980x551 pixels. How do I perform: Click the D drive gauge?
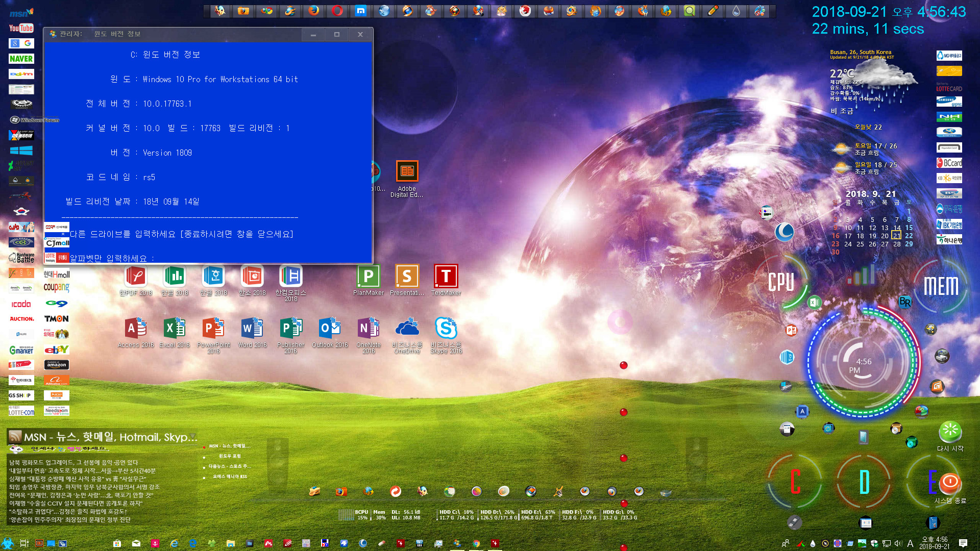tap(864, 482)
